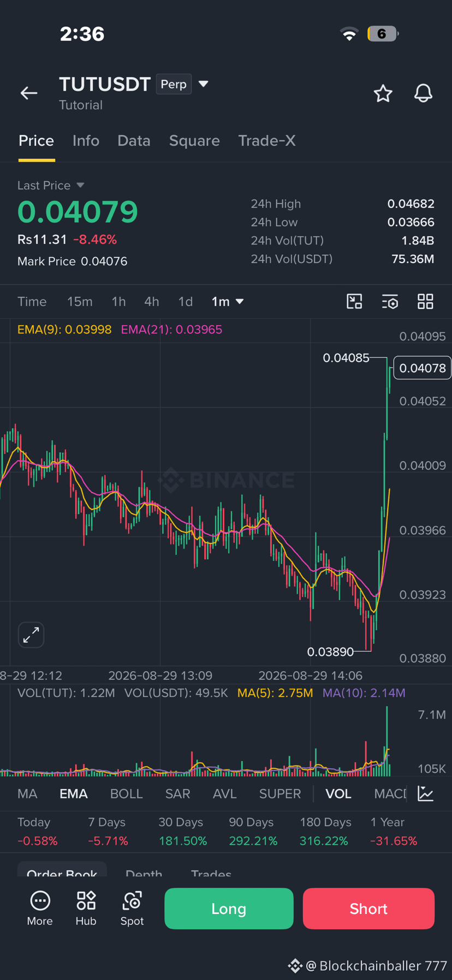Tap the 180 Days 316.22% performance
This screenshot has width=452, height=980.
tap(325, 832)
